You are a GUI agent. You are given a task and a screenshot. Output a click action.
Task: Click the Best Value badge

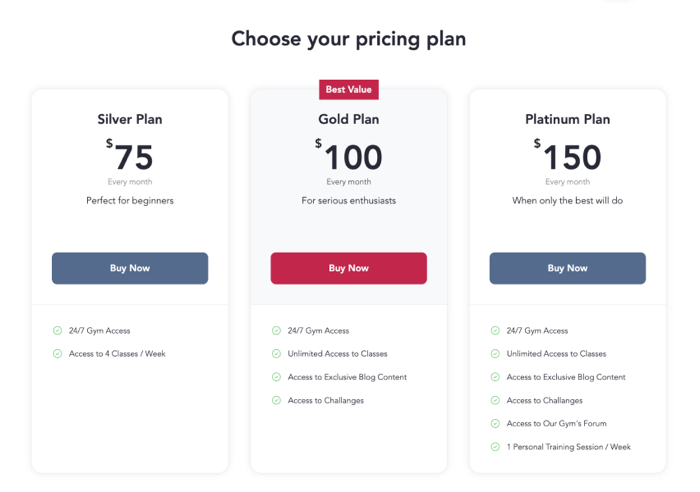(x=348, y=89)
